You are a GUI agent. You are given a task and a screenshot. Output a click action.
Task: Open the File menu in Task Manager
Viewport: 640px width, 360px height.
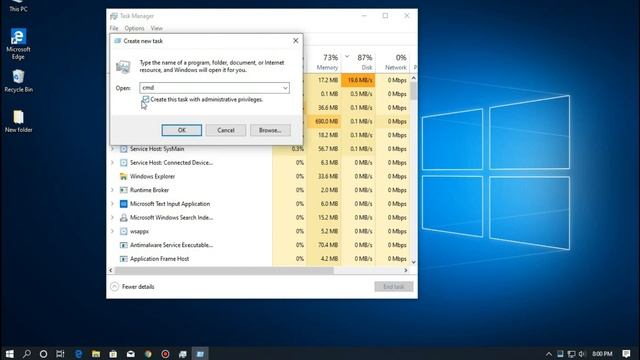(114, 28)
